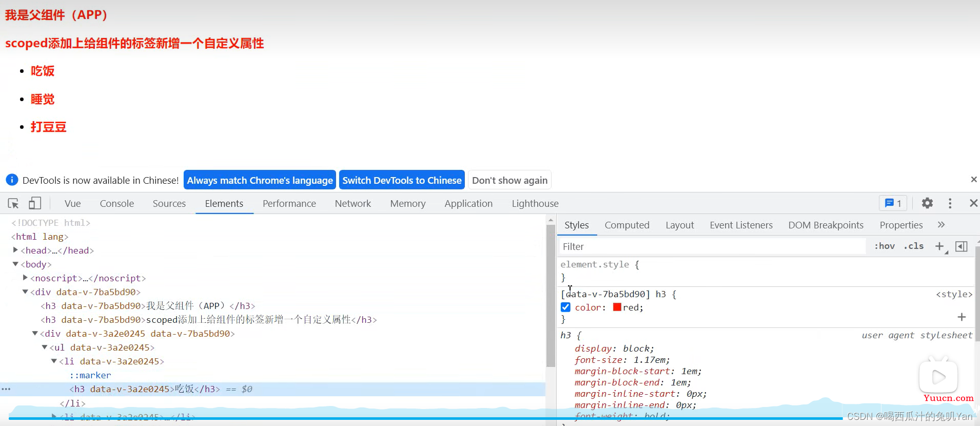Open the DevTools settings gear

927,203
